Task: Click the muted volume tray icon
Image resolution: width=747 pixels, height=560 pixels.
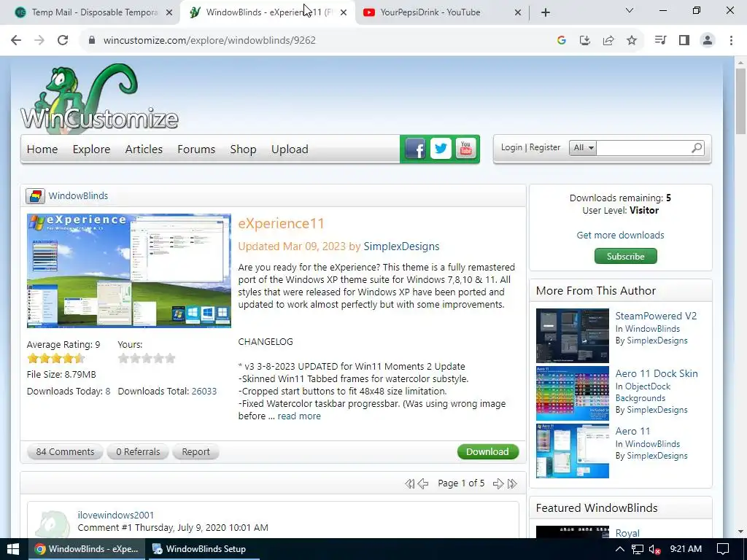Action: click(655, 549)
